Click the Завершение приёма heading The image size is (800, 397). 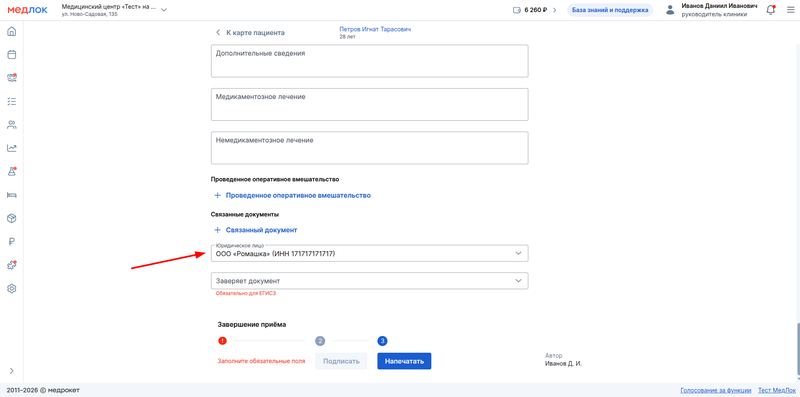252,325
